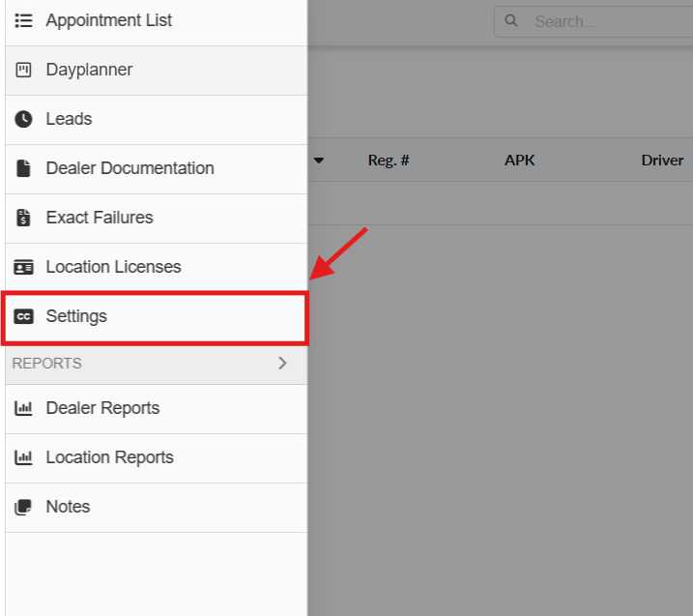693x616 pixels.
Task: Click the Dealer Reports bar chart icon
Action: 24,408
